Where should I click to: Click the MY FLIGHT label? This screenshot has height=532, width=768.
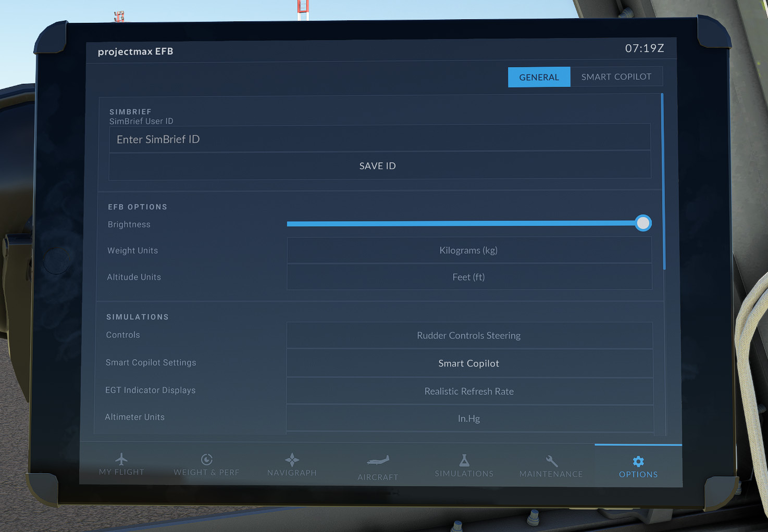point(121,472)
